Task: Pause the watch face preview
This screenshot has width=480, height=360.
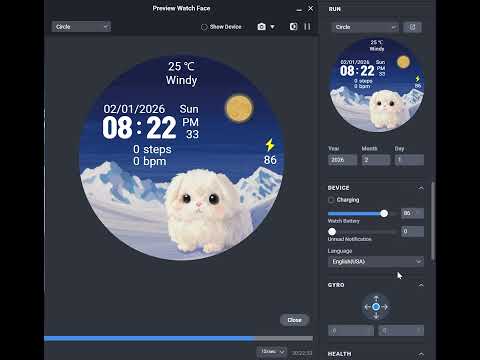Action: [x=307, y=27]
